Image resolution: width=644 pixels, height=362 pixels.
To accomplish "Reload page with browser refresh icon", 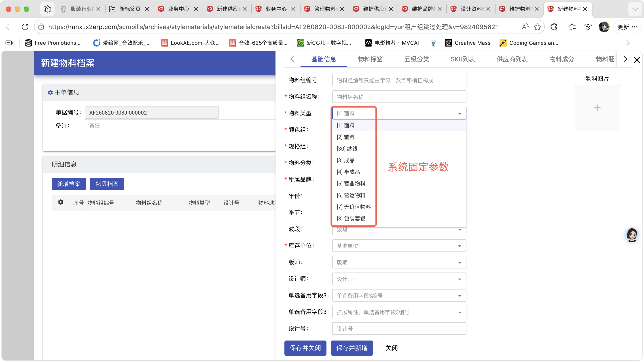I will pyautogui.click(x=25, y=27).
